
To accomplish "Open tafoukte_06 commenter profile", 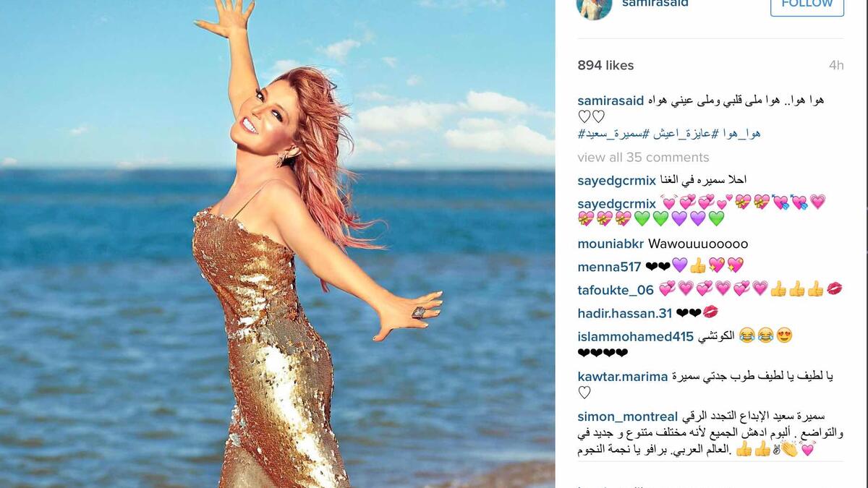I will click(616, 290).
